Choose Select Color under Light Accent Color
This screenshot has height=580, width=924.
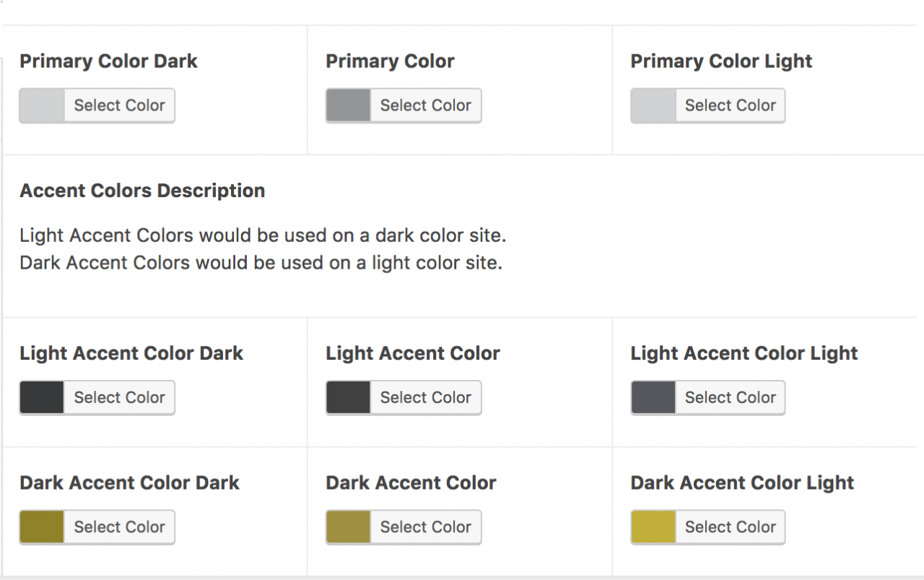425,397
